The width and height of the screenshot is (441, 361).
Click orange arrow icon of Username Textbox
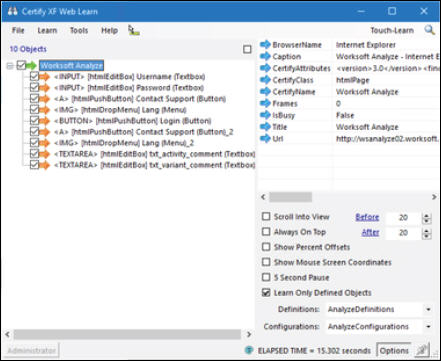click(44, 77)
